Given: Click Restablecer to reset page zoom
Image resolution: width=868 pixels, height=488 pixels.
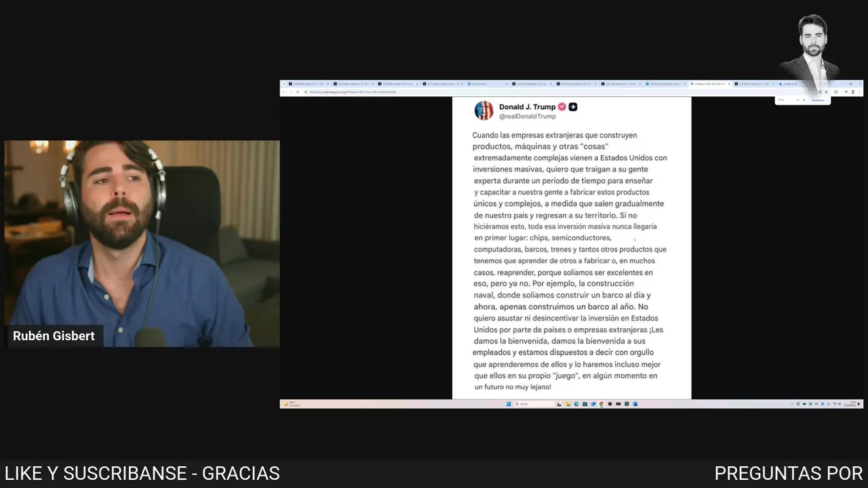Looking at the screenshot, I should pos(818,100).
